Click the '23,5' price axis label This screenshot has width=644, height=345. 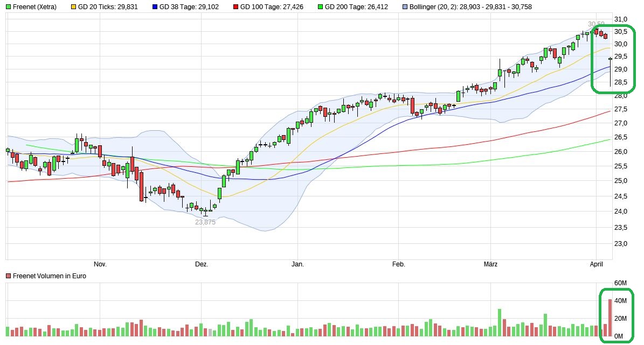(x=621, y=227)
